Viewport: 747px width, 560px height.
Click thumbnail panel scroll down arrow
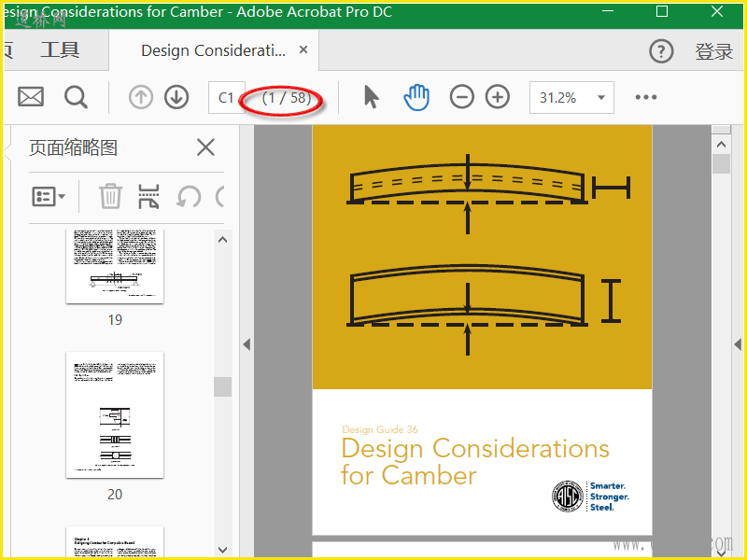click(222, 550)
